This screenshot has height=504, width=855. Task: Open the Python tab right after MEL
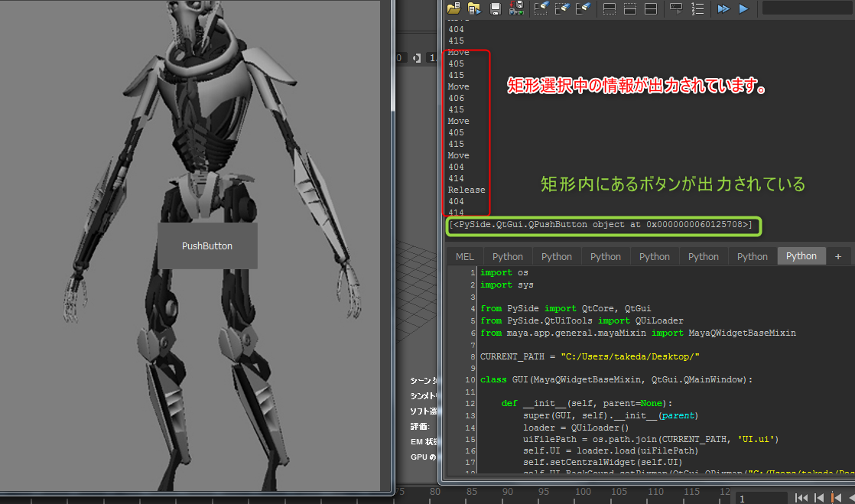[x=508, y=256]
